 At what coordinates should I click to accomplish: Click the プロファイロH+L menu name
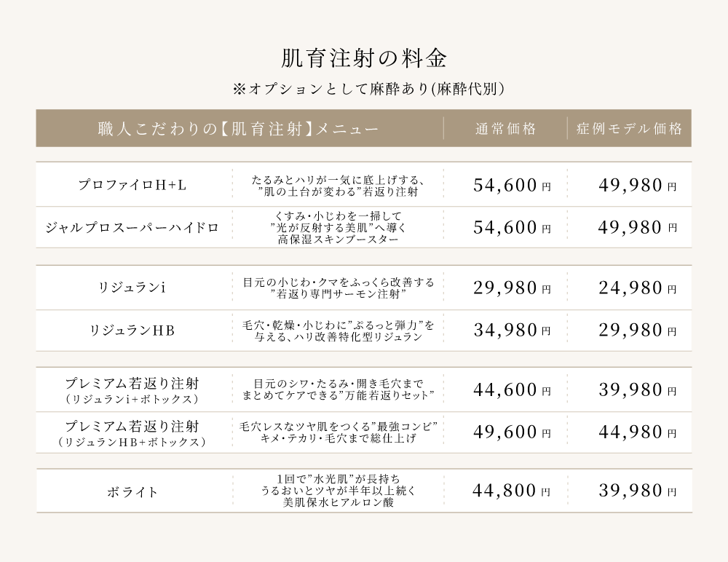point(132,185)
